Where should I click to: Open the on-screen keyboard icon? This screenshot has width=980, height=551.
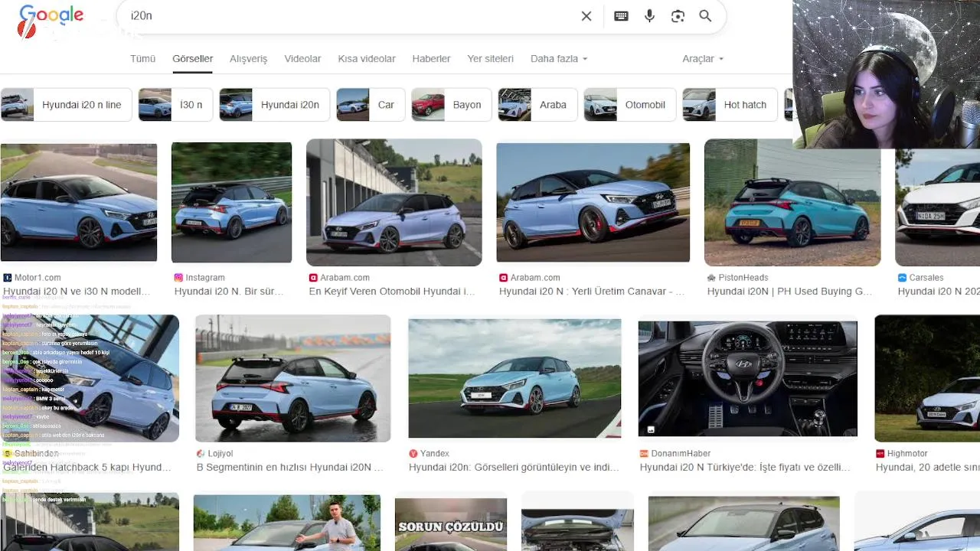pyautogui.click(x=621, y=16)
